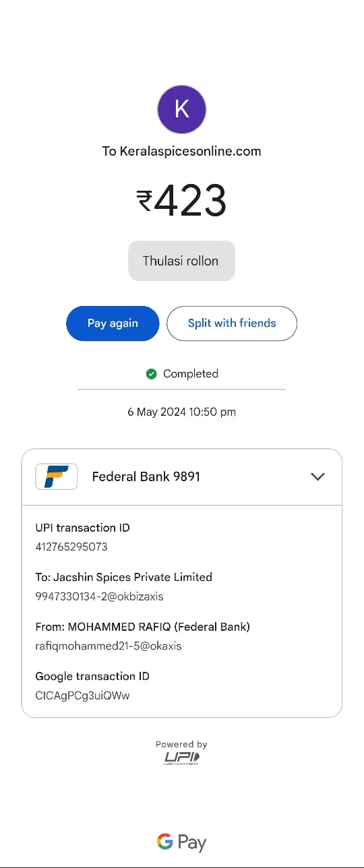The image size is (364, 868).
Task: Collapse the Federal Bank 9891 account row
Action: click(x=182, y=477)
